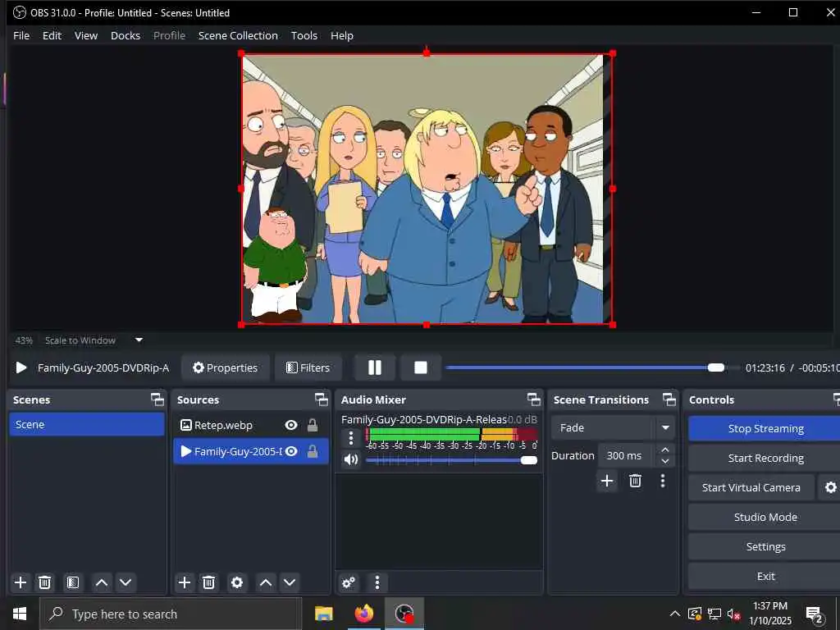Pause the media playback
The width and height of the screenshot is (840, 630).
click(374, 367)
